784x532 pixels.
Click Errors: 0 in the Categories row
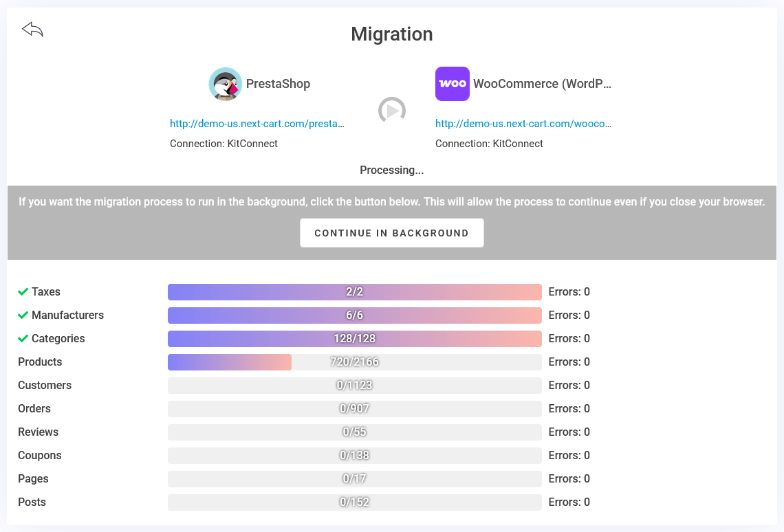(x=569, y=339)
